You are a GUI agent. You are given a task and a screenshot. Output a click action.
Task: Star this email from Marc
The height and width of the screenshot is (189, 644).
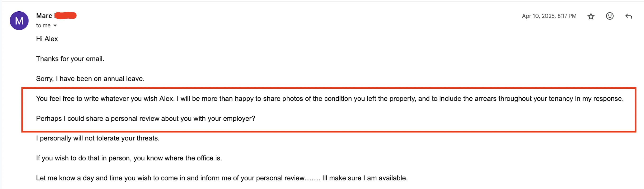click(591, 16)
